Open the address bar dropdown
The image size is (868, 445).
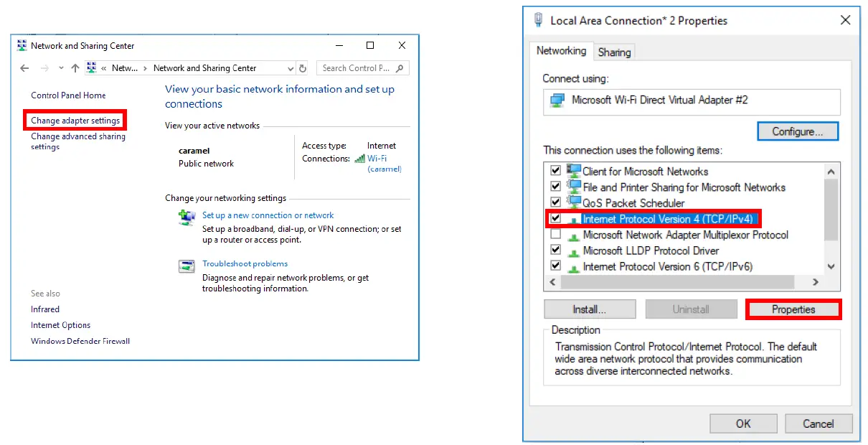(290, 67)
